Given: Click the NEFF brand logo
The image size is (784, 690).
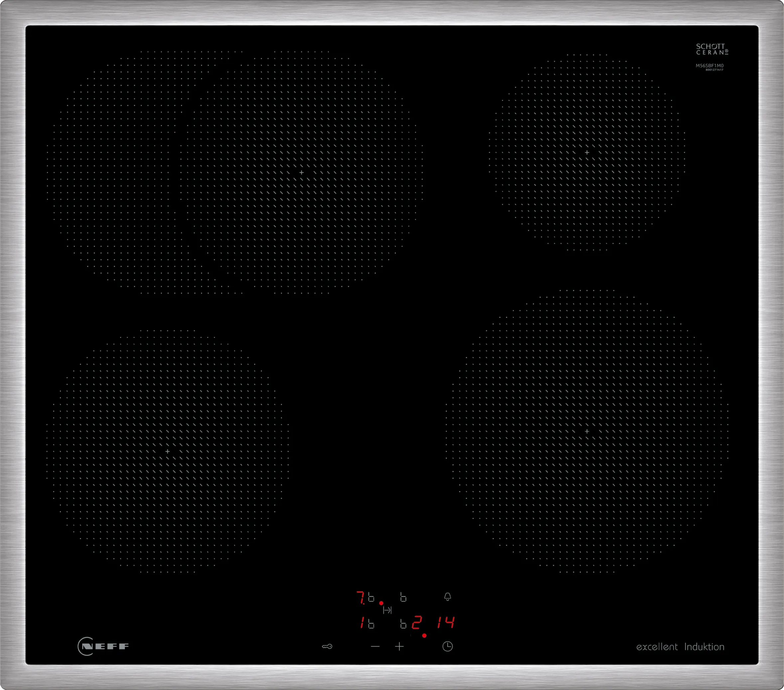Looking at the screenshot, I should point(103,646).
